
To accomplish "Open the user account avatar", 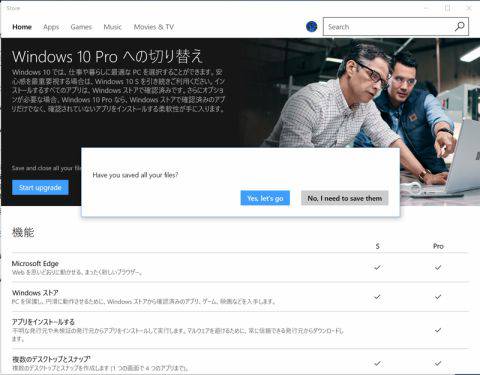I will pos(311,26).
